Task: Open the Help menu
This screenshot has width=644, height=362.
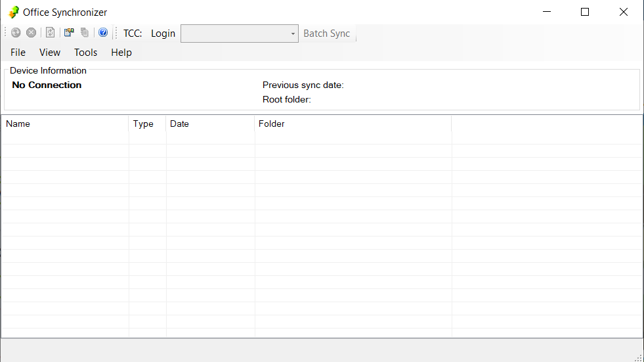Action: coord(121,53)
